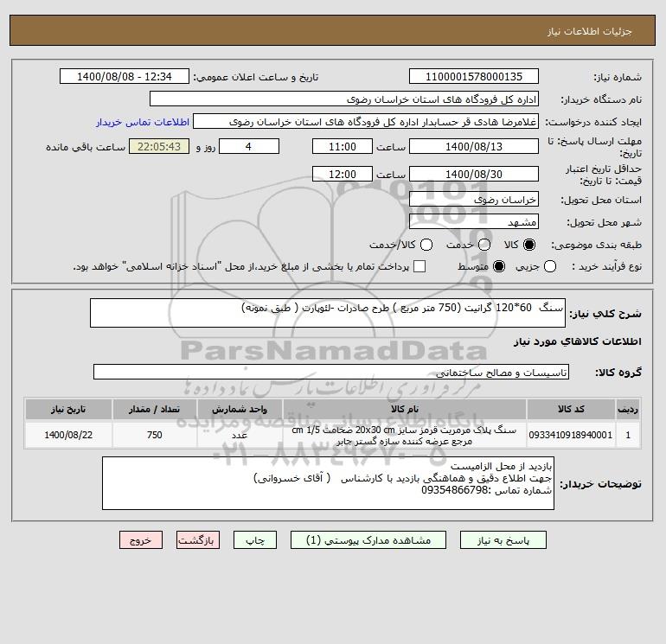The height and width of the screenshot is (644, 666).
Task: Click the اطلاعات کالاهای مورد نیاز heading
Action: pyautogui.click(x=577, y=341)
